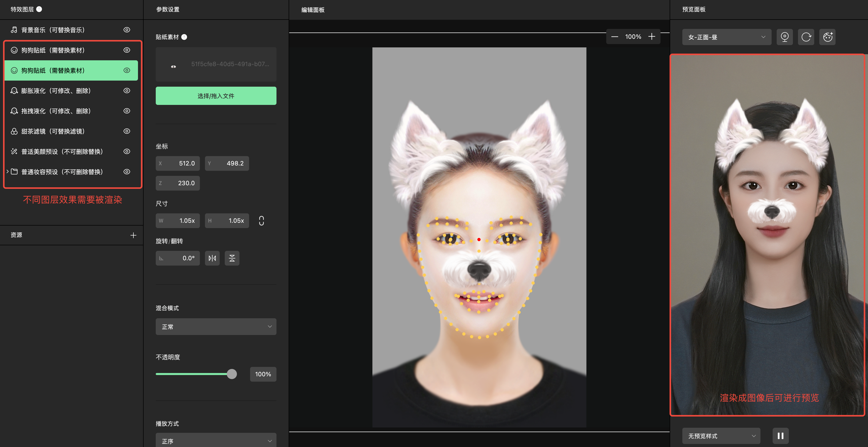This screenshot has height=447, width=868.
Task: Click the face sparkle icon in preview panel
Action: pyautogui.click(x=828, y=37)
